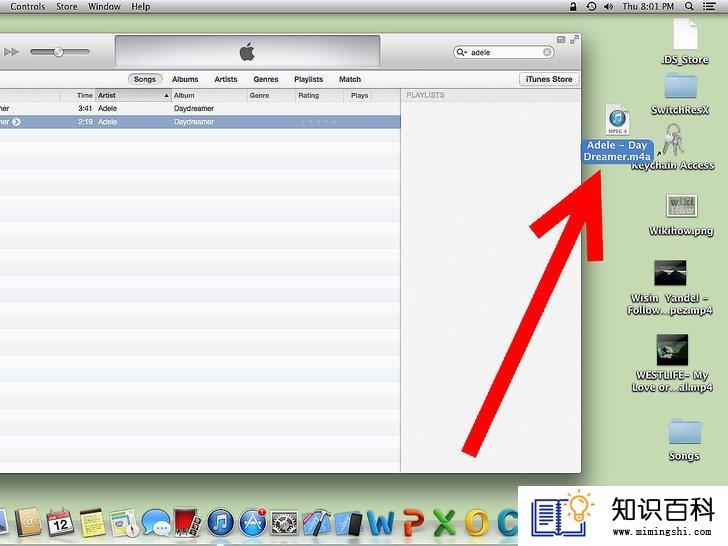Launch Photo Booth from the Dock
This screenshot has height=546, width=728.
click(x=188, y=523)
